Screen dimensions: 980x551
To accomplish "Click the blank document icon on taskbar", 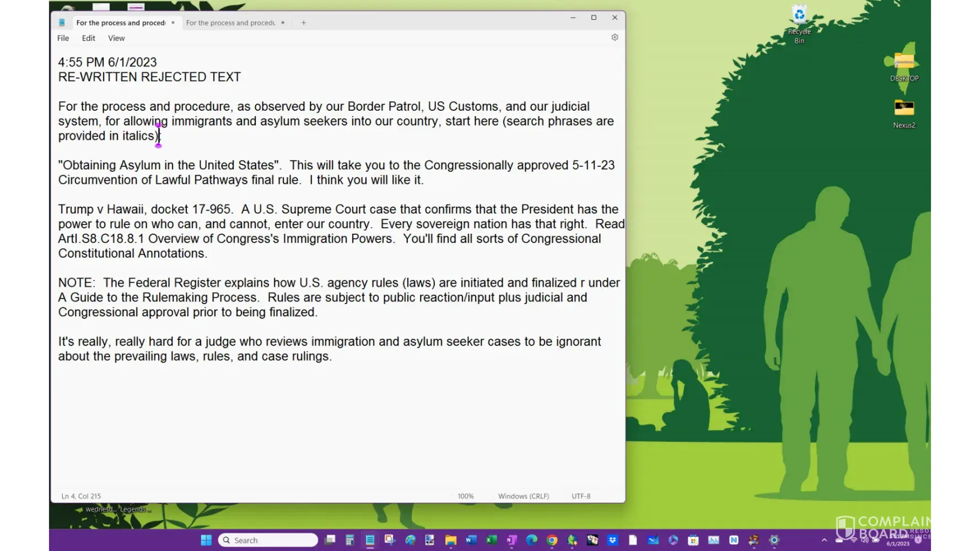I will pyautogui.click(x=633, y=540).
